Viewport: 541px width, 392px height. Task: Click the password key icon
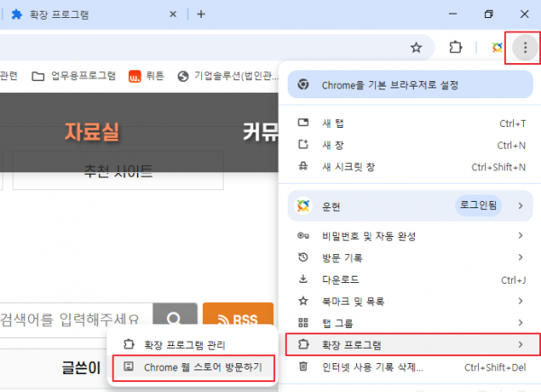point(303,236)
